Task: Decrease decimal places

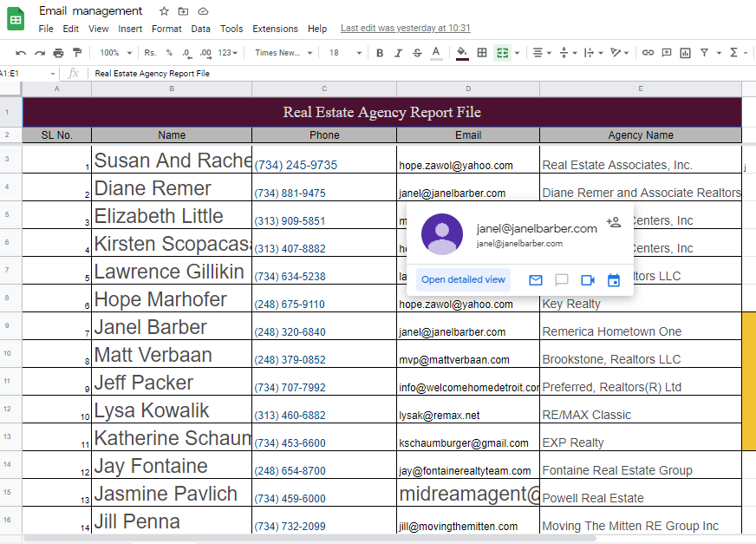Action: (186, 53)
